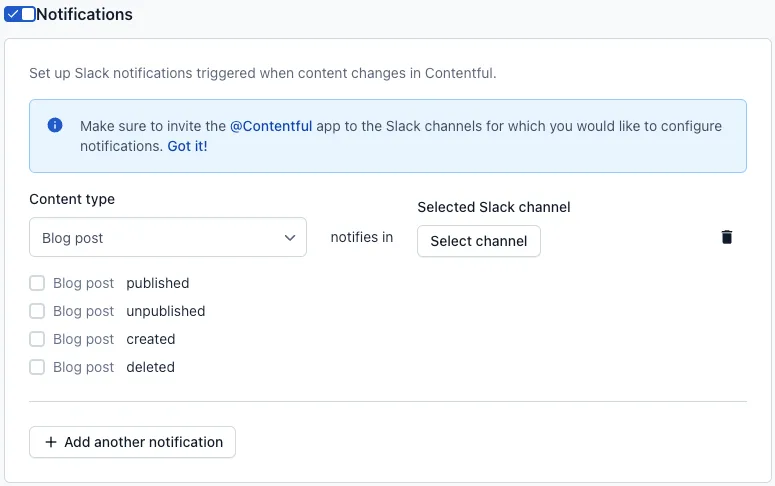Check the Blog post deleted checkbox

click(x=37, y=367)
